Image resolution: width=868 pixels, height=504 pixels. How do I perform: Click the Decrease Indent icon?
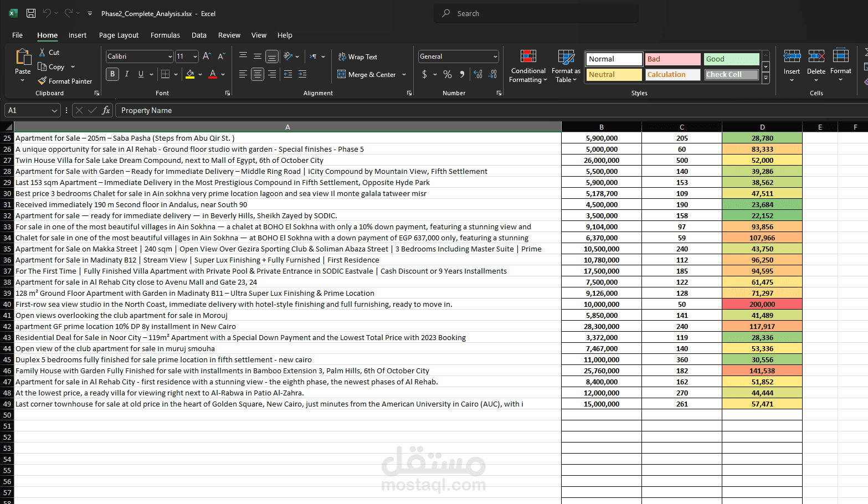pyautogui.click(x=288, y=74)
